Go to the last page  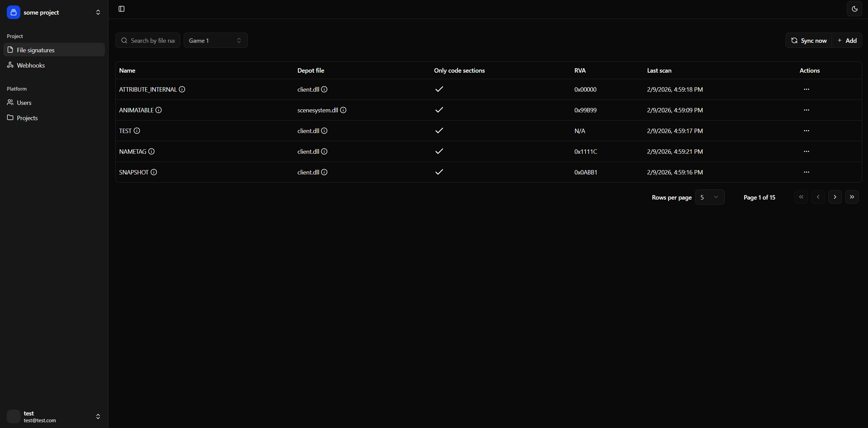tap(852, 197)
